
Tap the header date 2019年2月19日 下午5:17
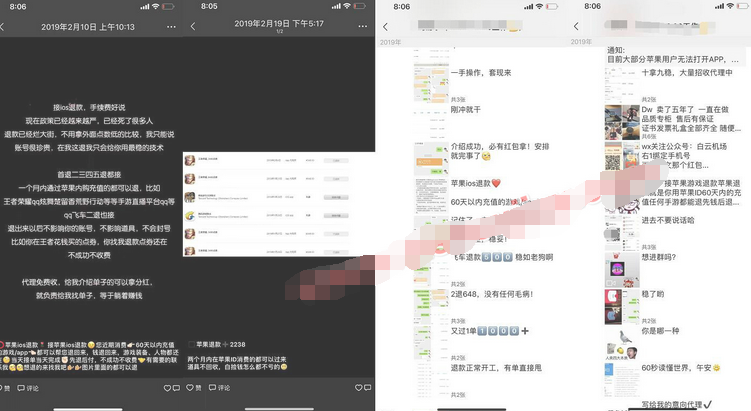[279, 23]
